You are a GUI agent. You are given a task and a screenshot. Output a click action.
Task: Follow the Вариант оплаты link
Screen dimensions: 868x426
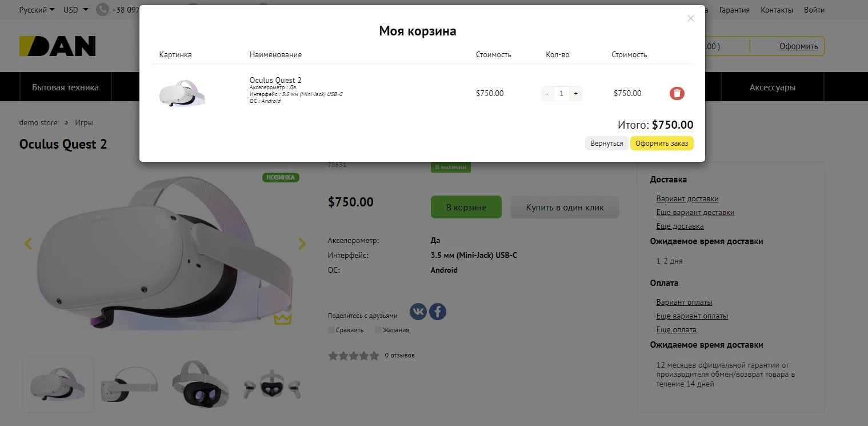pos(684,302)
